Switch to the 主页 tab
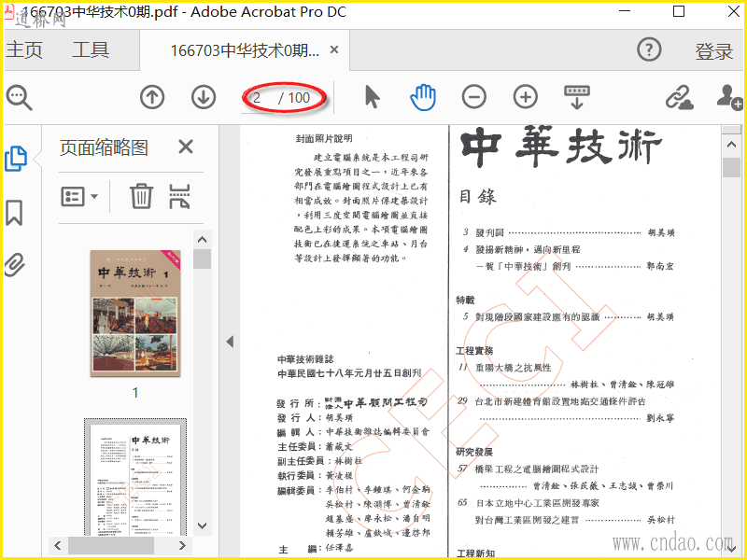747x560 pixels. (24, 50)
